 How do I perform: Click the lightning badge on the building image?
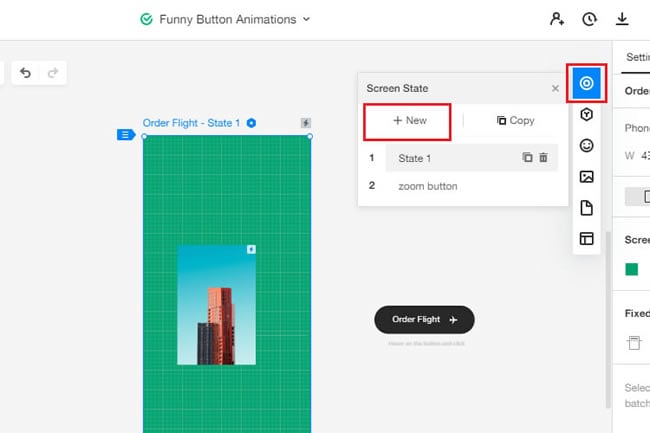pos(251,249)
